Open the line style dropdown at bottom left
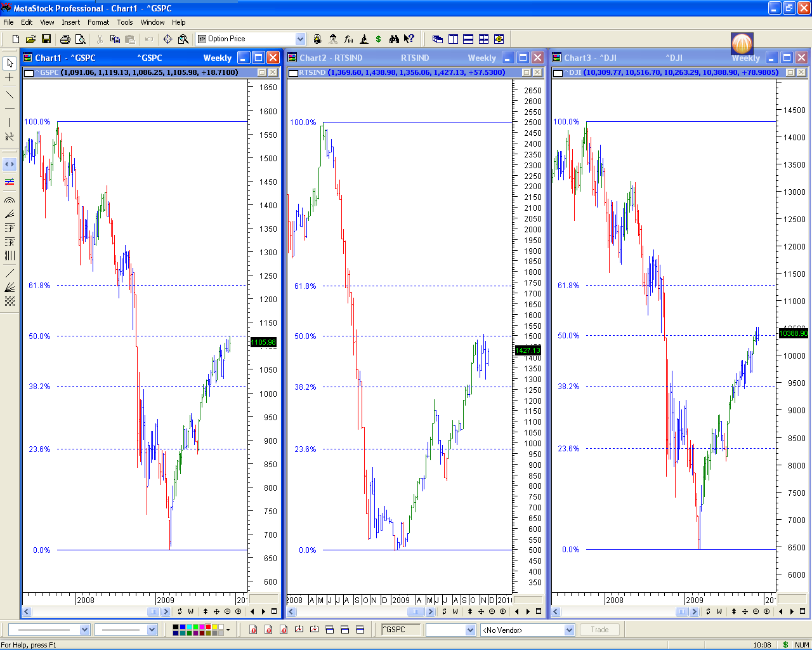The width and height of the screenshot is (812, 650). (84, 630)
